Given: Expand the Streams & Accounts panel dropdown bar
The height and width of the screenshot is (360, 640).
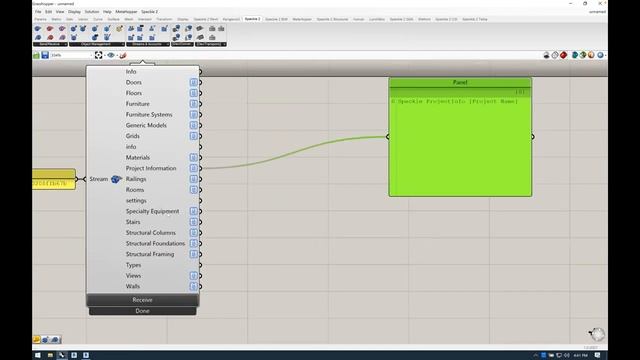Looking at the screenshot, I should [148, 44].
